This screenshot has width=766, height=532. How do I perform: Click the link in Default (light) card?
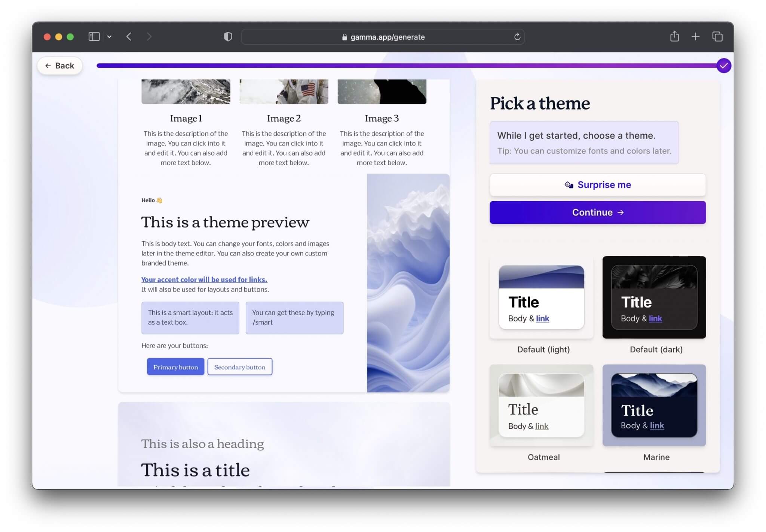click(542, 319)
